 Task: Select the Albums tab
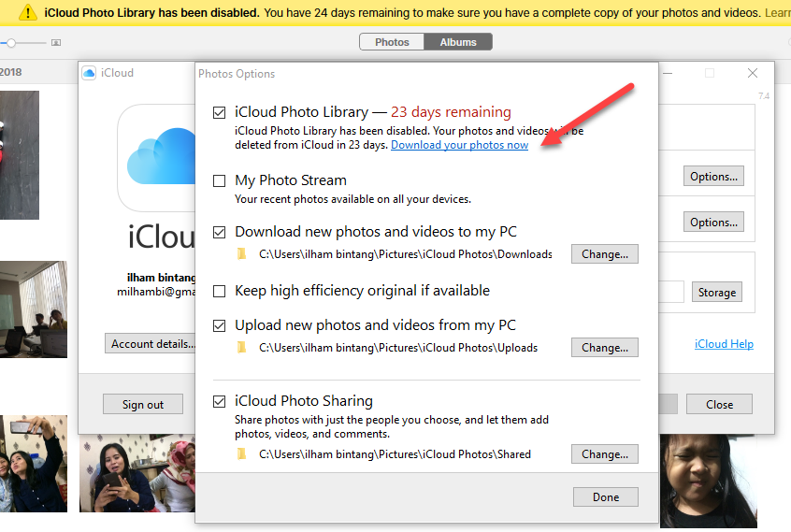click(x=458, y=42)
